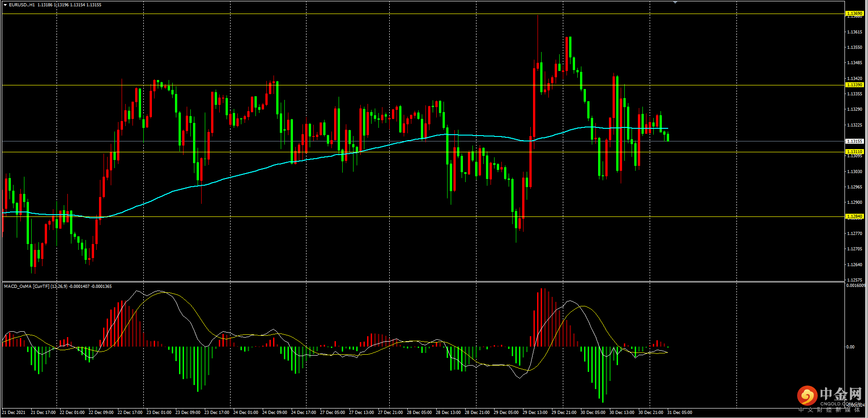Select the 1.13110 yellow price label
The image size is (868, 418).
point(854,152)
